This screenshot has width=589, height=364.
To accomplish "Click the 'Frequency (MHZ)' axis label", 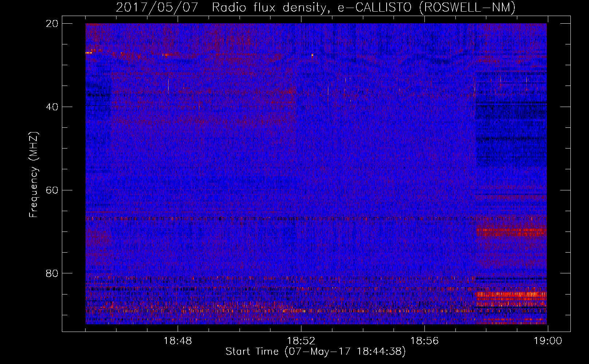I will tap(33, 175).
